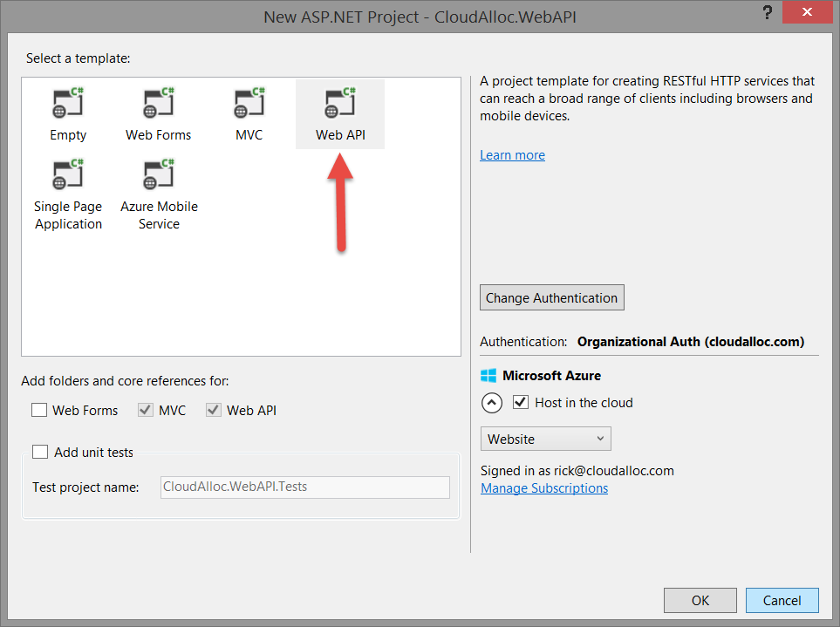Check the Add unit tests box
Screen dimensions: 840x627
pos(40,452)
